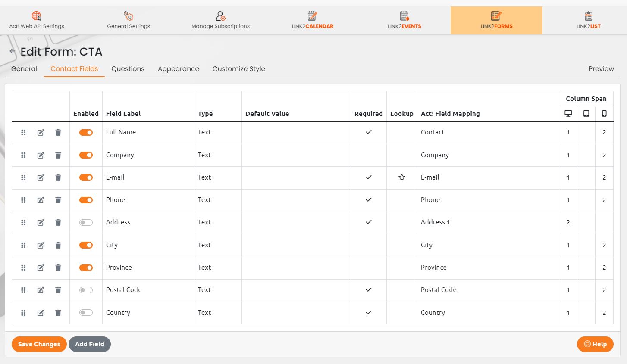Open the Appearance tab
Viewport: 627px width, 364px height.
click(x=178, y=69)
